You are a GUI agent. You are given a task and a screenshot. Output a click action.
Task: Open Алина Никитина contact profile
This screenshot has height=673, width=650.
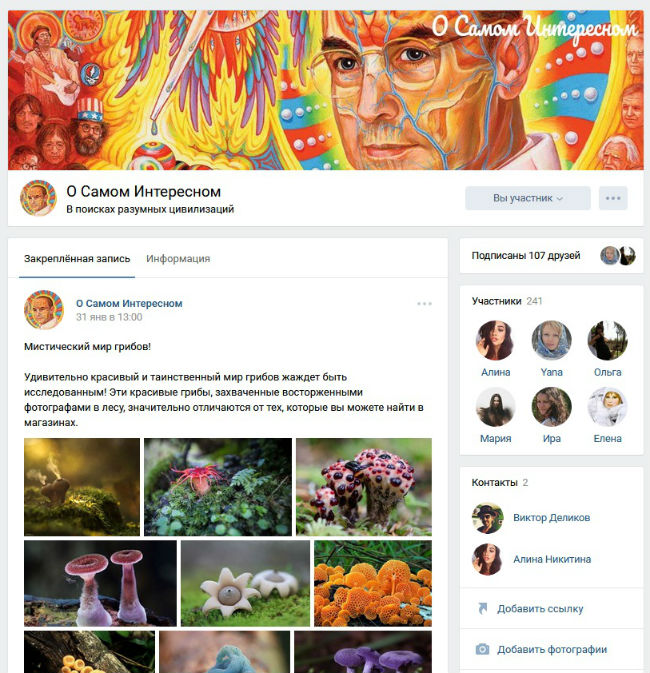coord(552,559)
